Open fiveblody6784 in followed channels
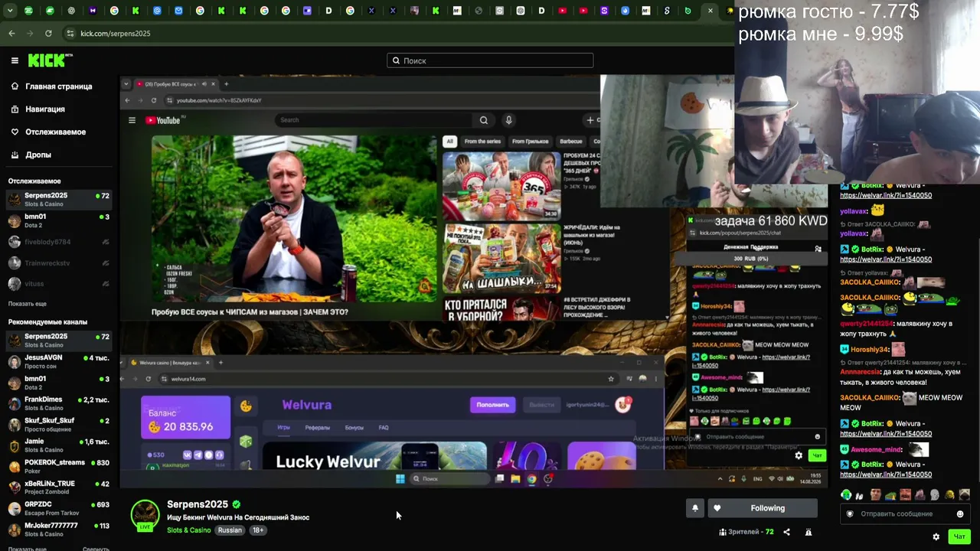 [x=58, y=242]
